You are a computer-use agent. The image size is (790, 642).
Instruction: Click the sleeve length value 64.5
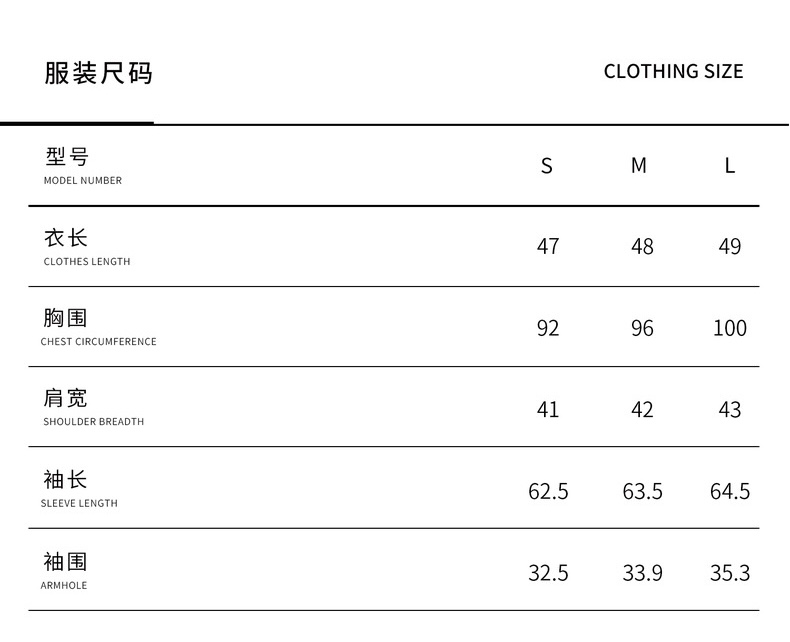730,491
